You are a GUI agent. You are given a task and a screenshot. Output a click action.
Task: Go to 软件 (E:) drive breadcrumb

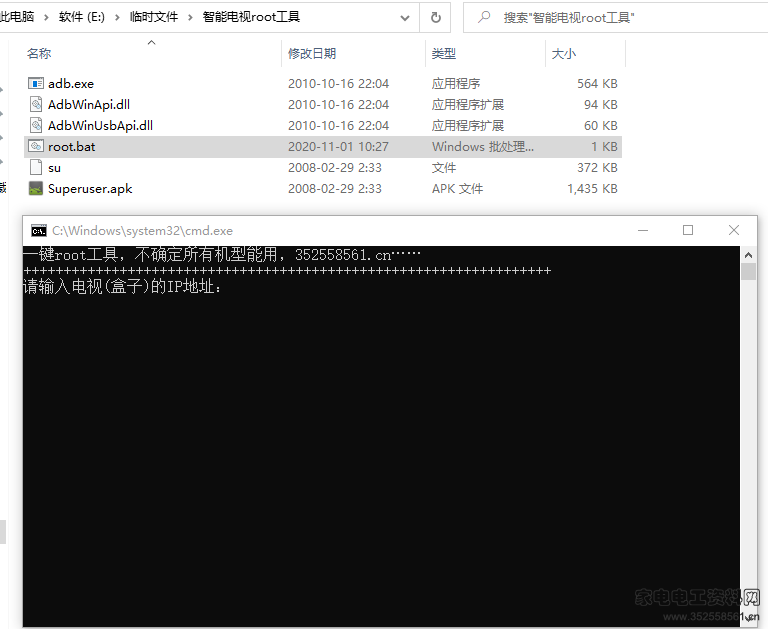[x=84, y=17]
